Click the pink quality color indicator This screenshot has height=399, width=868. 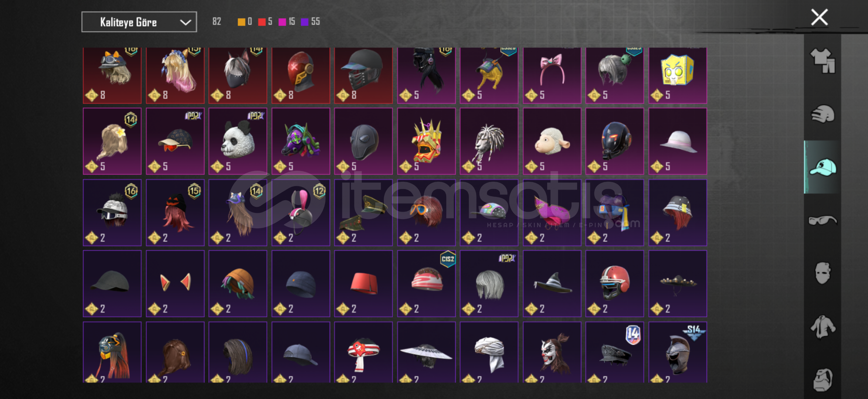click(282, 22)
